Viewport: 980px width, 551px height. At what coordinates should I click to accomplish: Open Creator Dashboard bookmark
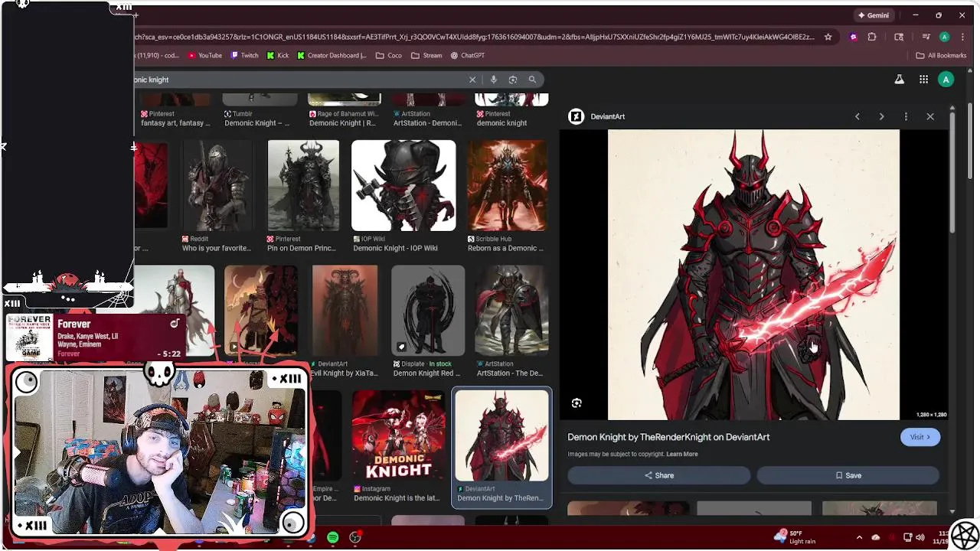point(332,55)
